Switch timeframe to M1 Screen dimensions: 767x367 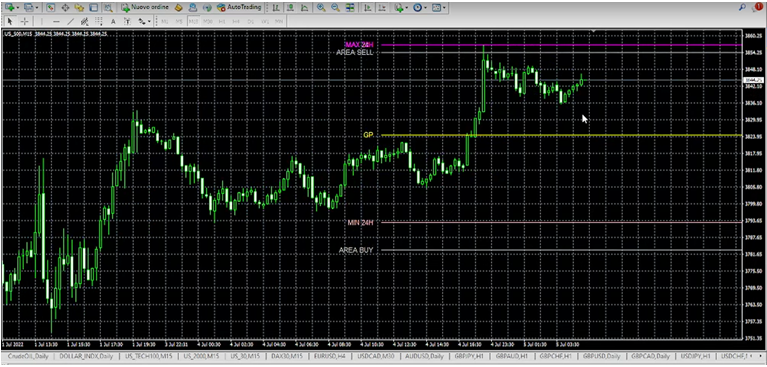click(165, 21)
